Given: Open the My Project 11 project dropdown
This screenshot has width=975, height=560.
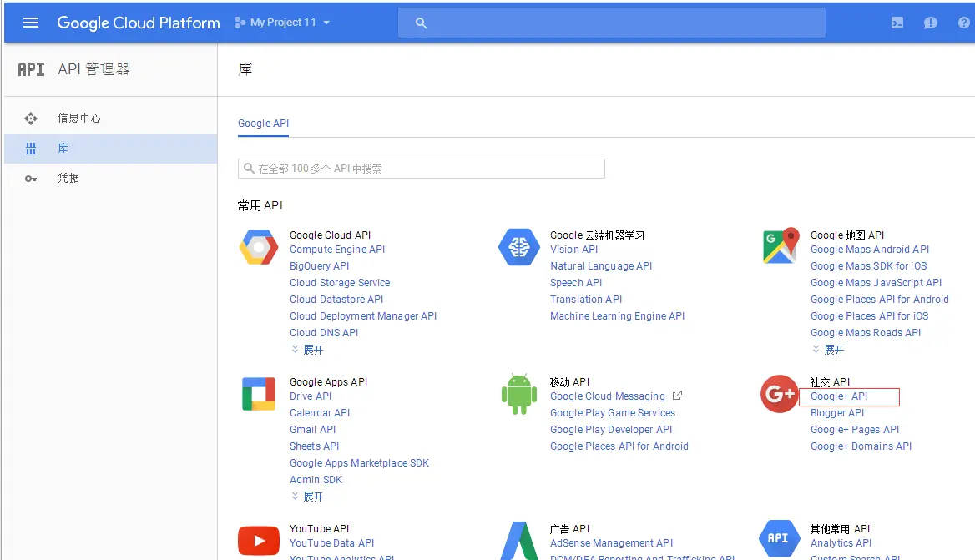Looking at the screenshot, I should click(x=283, y=23).
